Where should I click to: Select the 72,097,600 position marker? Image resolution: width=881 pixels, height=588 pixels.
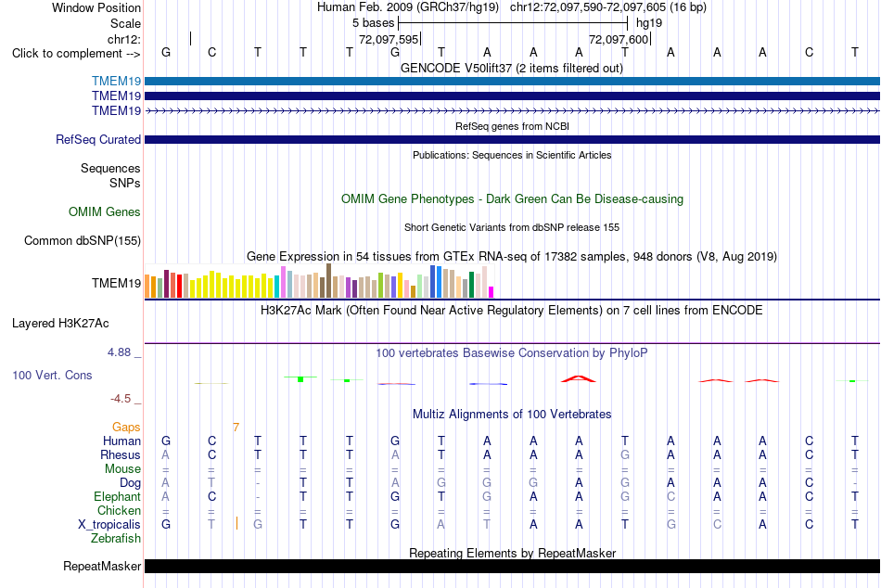(x=619, y=39)
